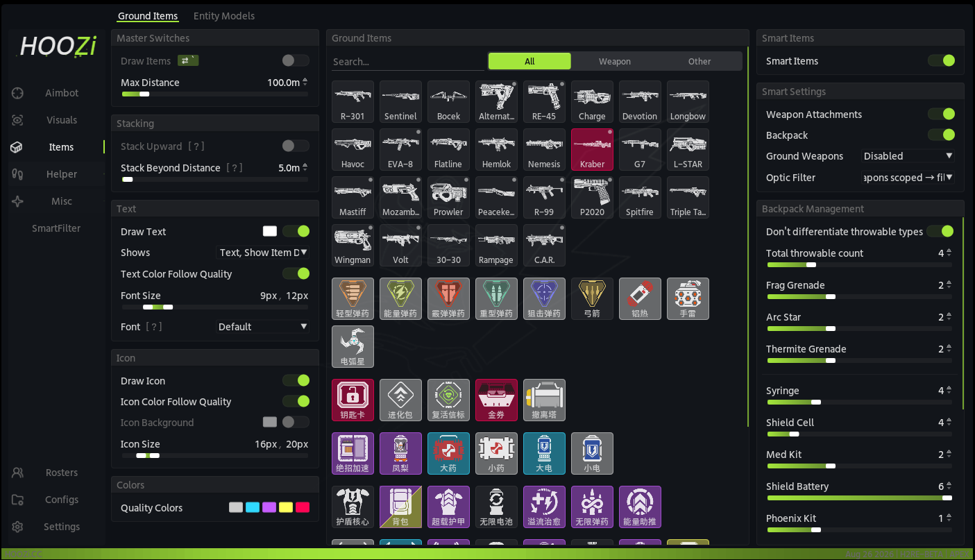The width and height of the screenshot is (975, 560).
Task: Open the Optic Filter dropdown
Action: (x=908, y=178)
